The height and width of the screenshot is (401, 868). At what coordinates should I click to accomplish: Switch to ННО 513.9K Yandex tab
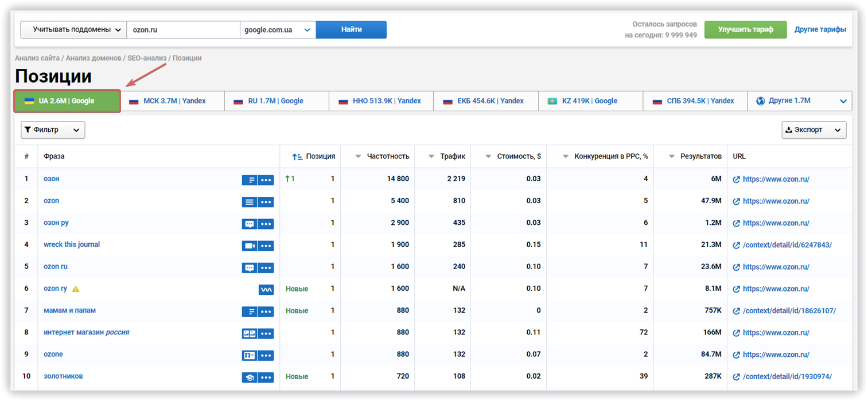click(381, 101)
